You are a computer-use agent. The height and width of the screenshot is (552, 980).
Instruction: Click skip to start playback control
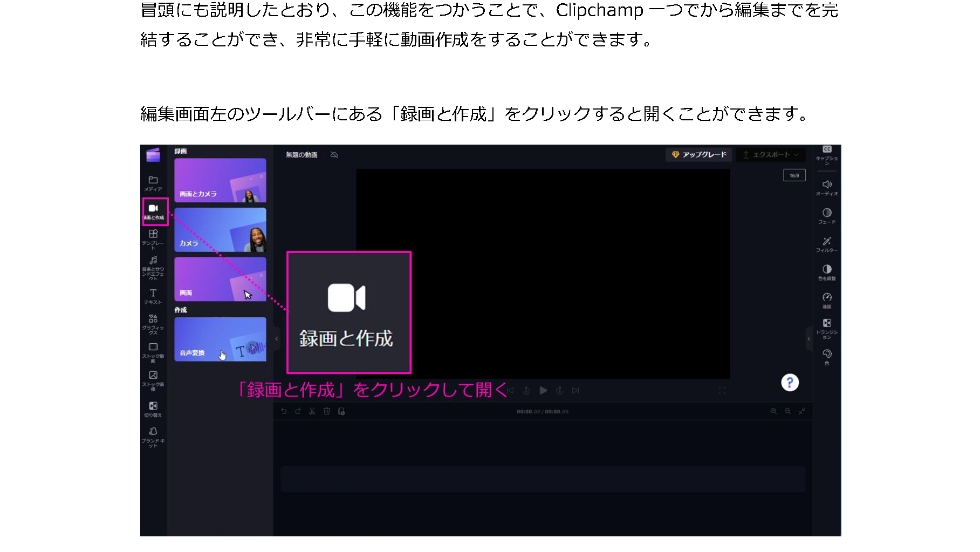click(x=510, y=390)
